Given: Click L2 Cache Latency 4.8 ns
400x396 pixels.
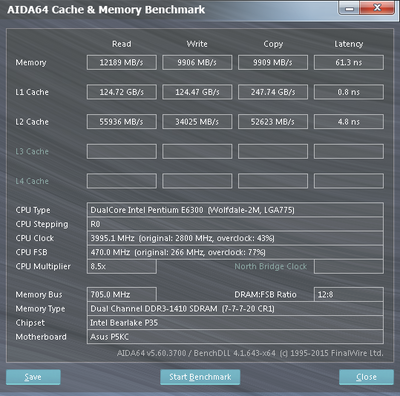Looking at the screenshot, I should 349,122.
